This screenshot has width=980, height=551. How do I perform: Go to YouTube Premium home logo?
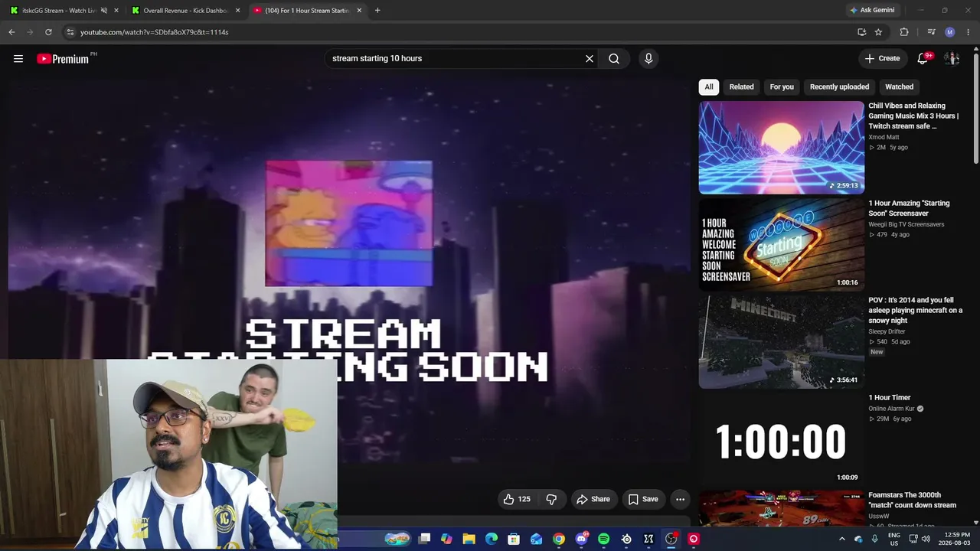[x=63, y=59]
